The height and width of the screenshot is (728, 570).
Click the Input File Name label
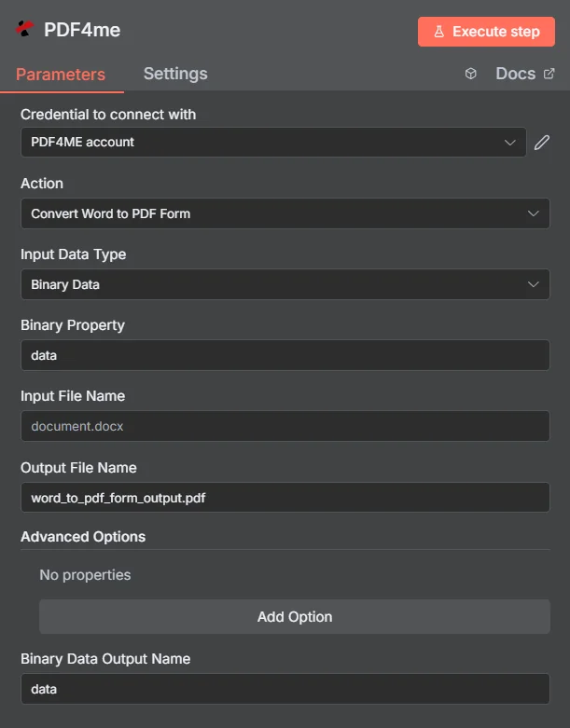tap(73, 396)
